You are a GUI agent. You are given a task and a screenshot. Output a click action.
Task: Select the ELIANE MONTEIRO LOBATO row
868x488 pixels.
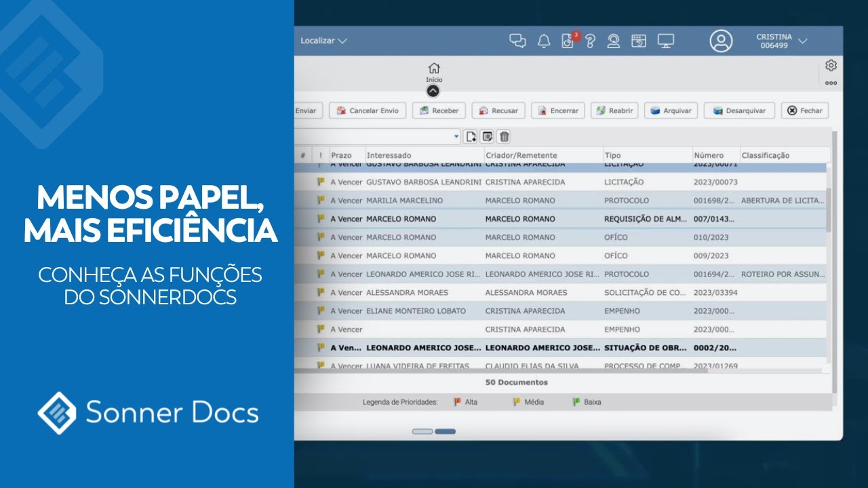pos(560,311)
